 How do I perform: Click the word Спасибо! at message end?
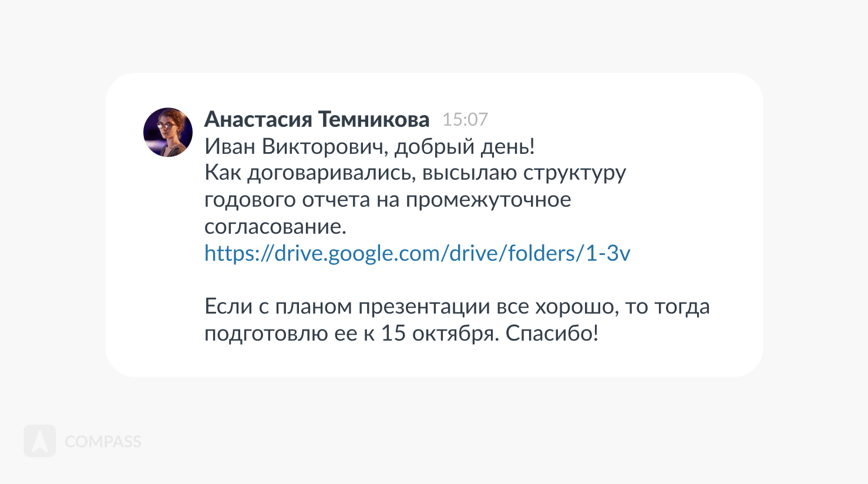(x=552, y=334)
